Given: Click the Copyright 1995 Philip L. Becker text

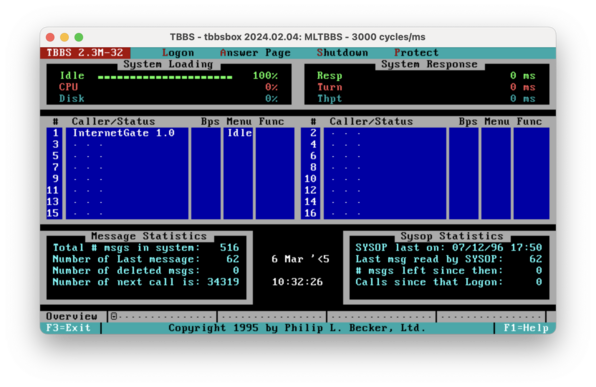Looking at the screenshot, I should click(297, 328).
